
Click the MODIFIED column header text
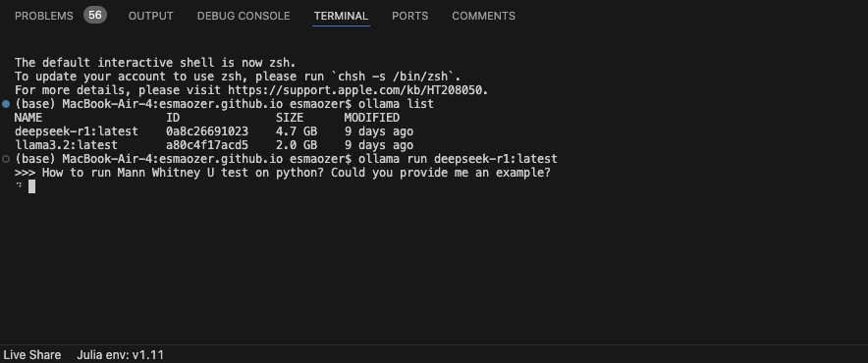[371, 118]
